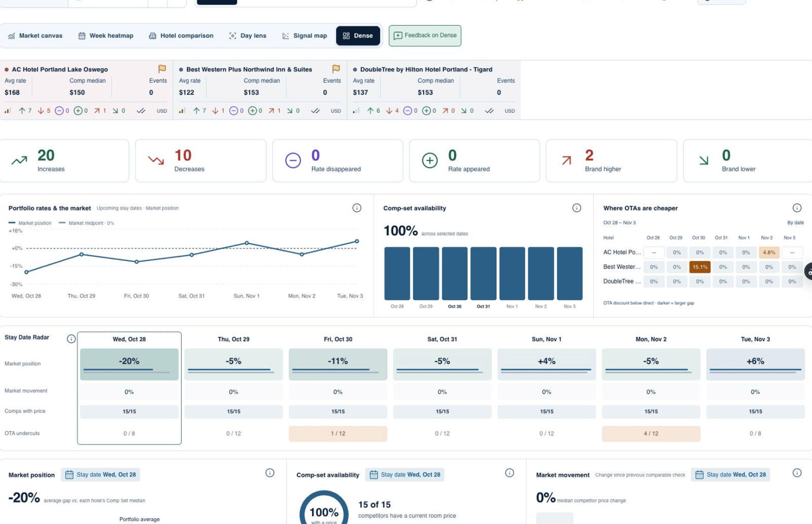Click the flag icon on AC Hotel Portland card
This screenshot has width=812, height=524.
click(x=162, y=69)
